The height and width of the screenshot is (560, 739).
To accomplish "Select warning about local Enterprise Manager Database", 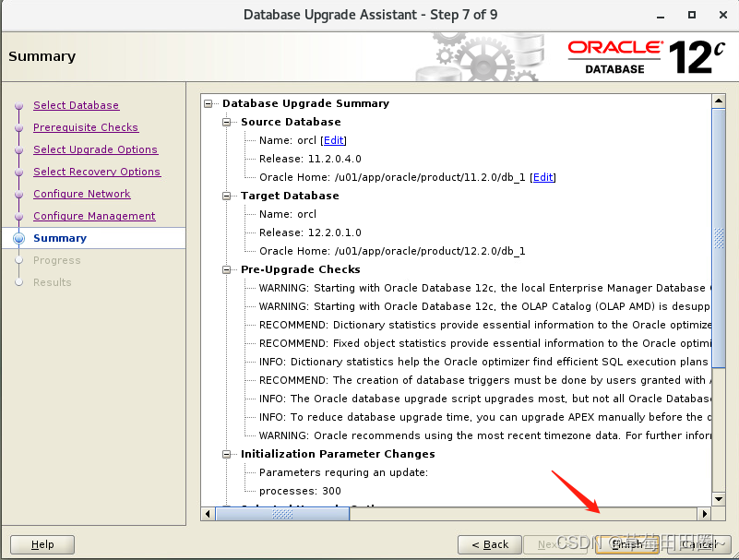I will (485, 288).
